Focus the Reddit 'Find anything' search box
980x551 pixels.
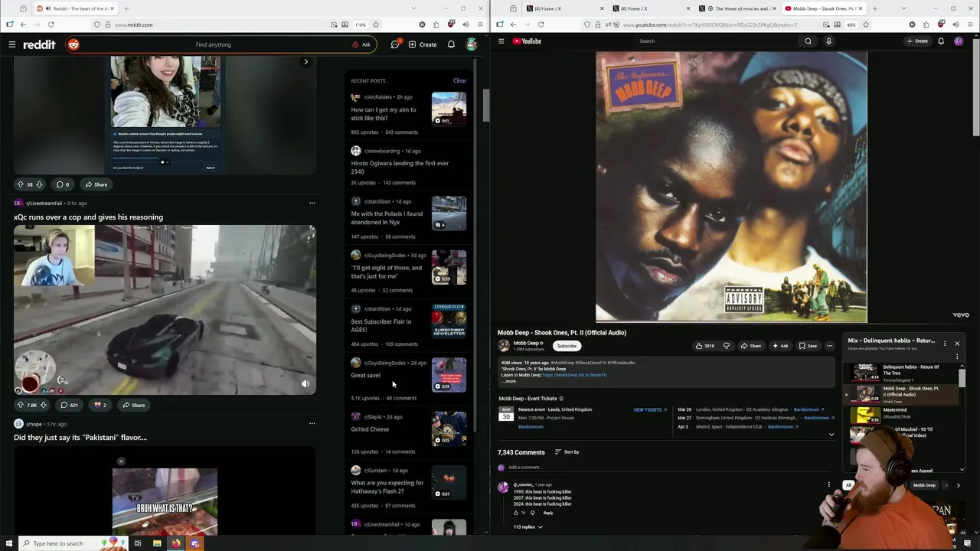tap(213, 44)
